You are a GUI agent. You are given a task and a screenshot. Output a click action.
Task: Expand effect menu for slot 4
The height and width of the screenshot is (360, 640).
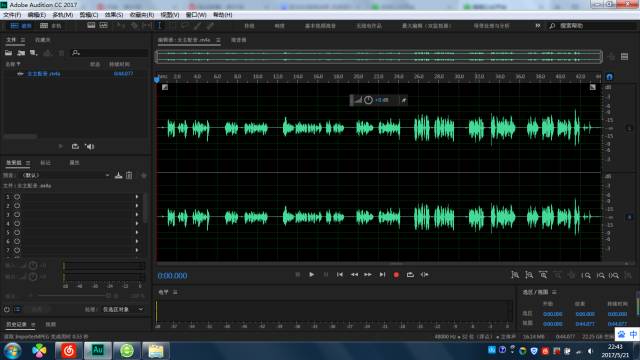[x=137, y=224]
